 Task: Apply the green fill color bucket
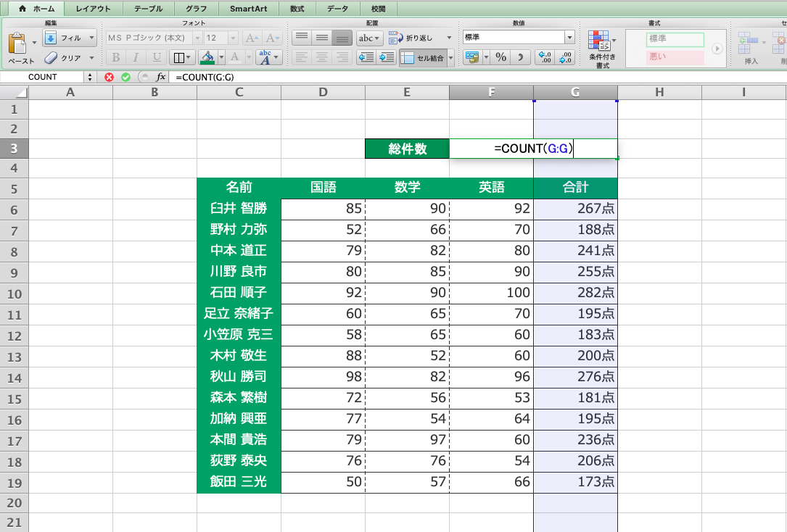point(207,58)
